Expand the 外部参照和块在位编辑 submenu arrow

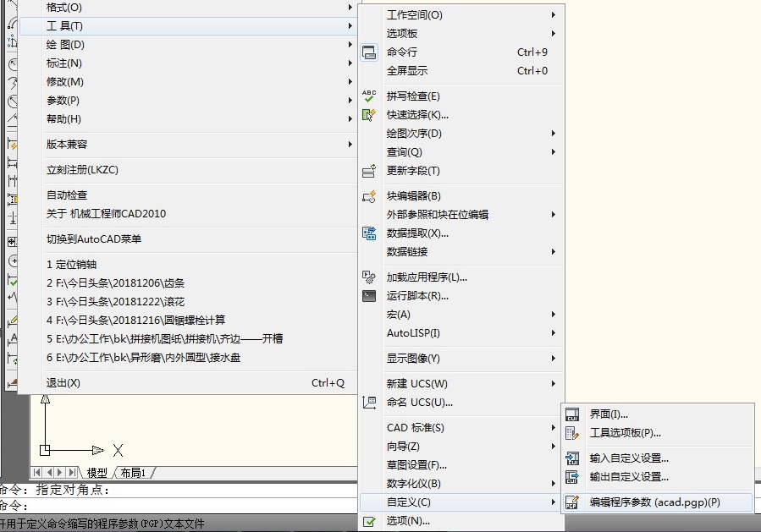coord(554,214)
